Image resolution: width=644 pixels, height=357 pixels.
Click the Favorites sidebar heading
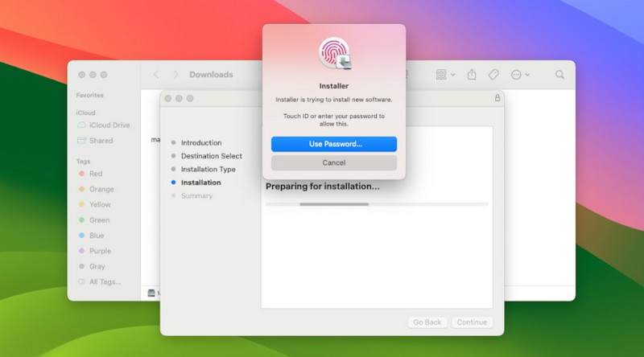(x=89, y=95)
